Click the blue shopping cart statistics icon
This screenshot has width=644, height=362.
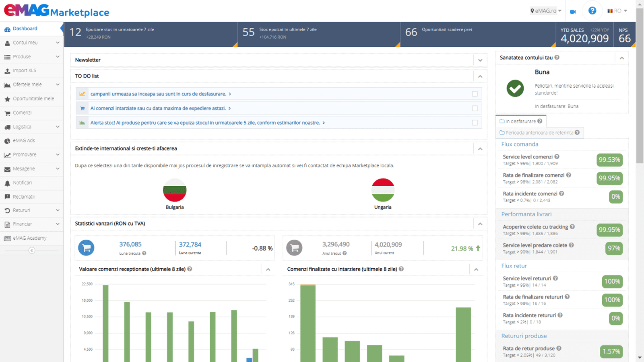[86, 248]
